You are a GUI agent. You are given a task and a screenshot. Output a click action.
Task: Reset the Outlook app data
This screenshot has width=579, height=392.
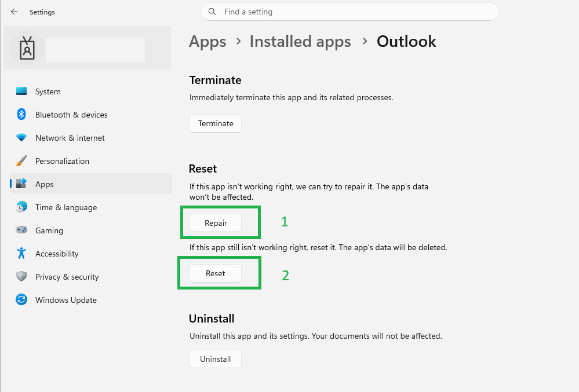click(216, 274)
